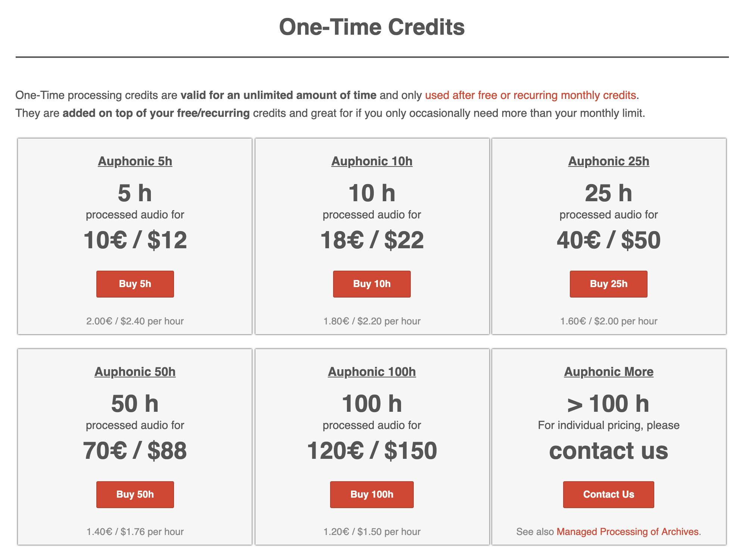Click the Auphonic 100h title link

[372, 372]
